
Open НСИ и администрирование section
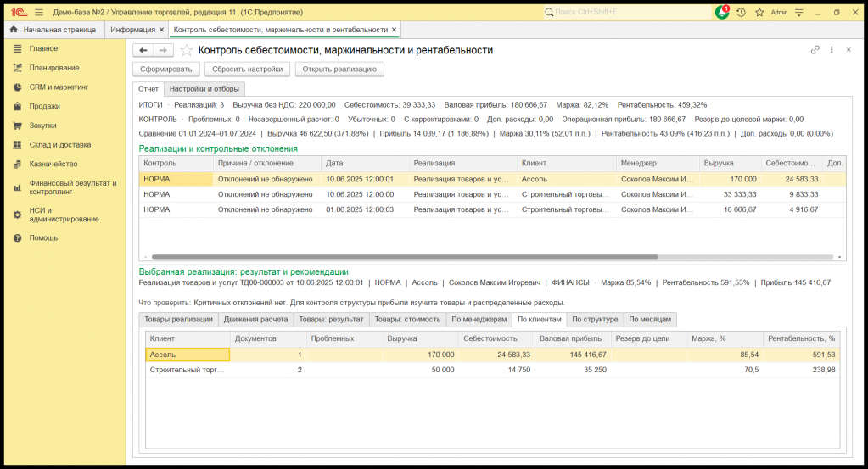coord(64,215)
